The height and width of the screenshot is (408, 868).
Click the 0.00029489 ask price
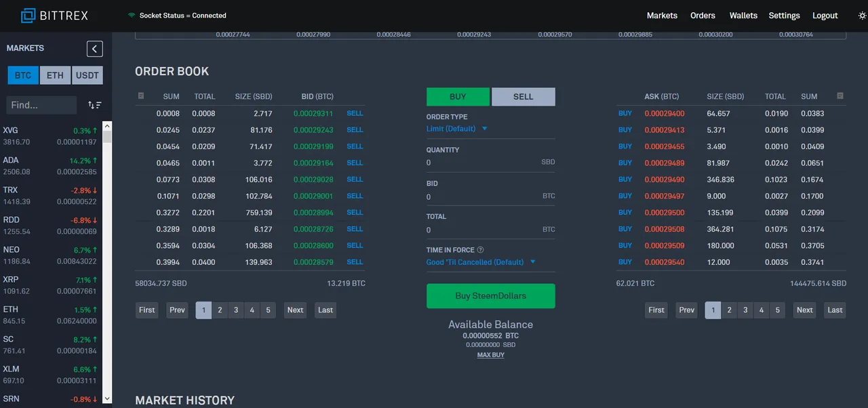665,163
